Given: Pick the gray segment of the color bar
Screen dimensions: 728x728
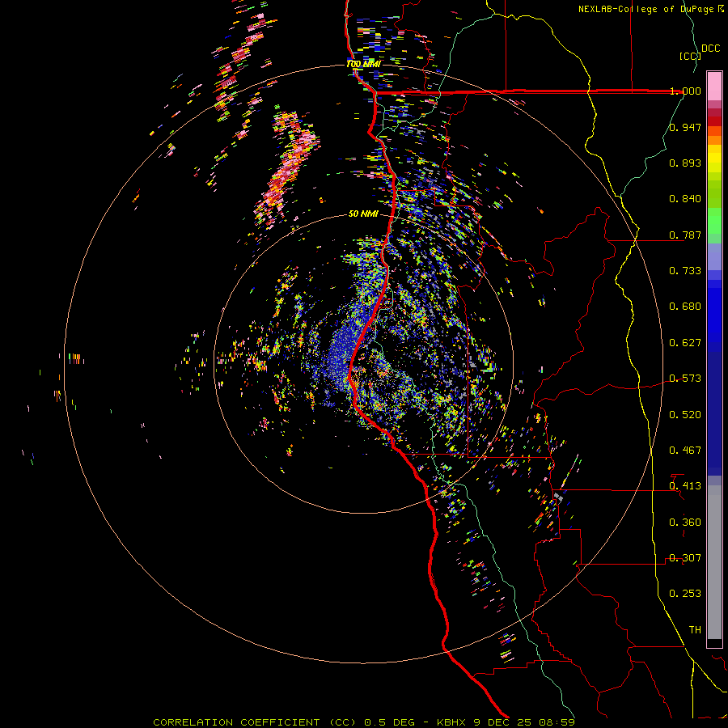Looking at the screenshot, I should tap(714, 562).
